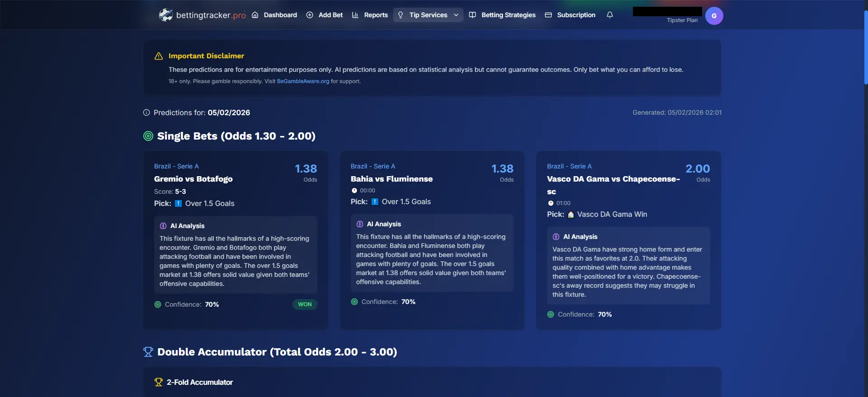Click the Important Disclaimer warning icon

pos(159,56)
